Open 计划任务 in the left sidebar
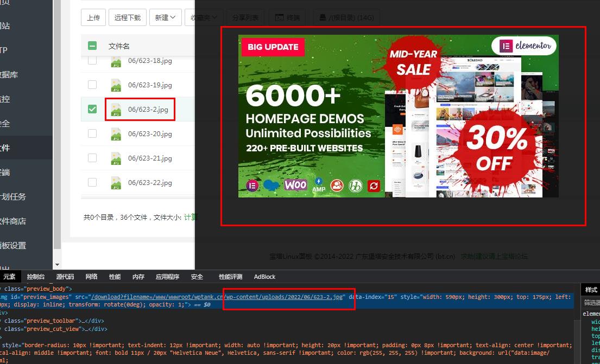The image size is (600, 364). pos(12,197)
